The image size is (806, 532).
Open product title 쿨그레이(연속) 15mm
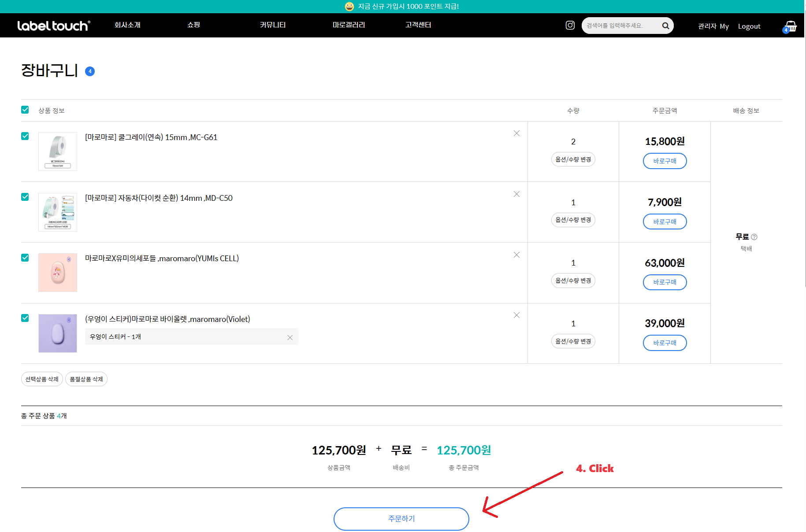pyautogui.click(x=151, y=137)
